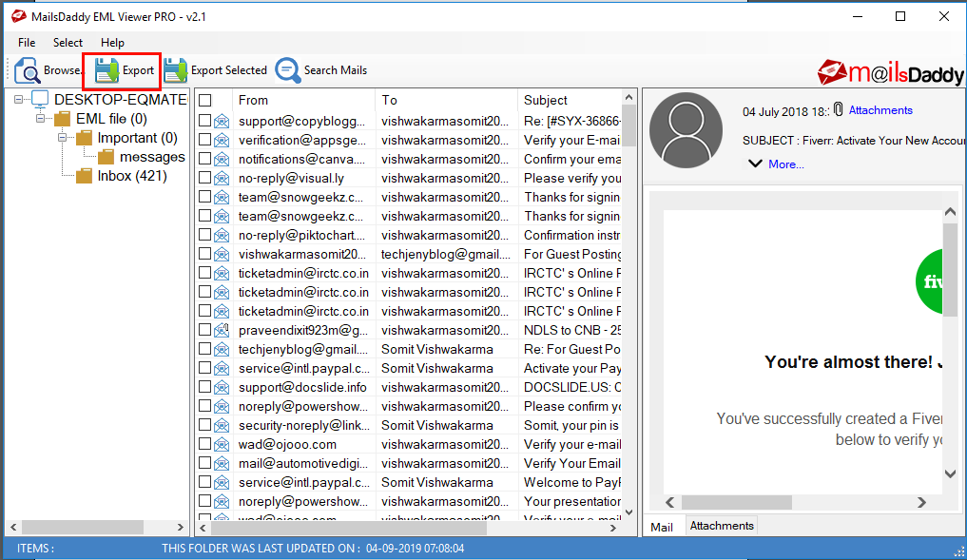Check the box for no-reply@piktochart mail
The width and height of the screenshot is (967, 560).
click(x=205, y=235)
